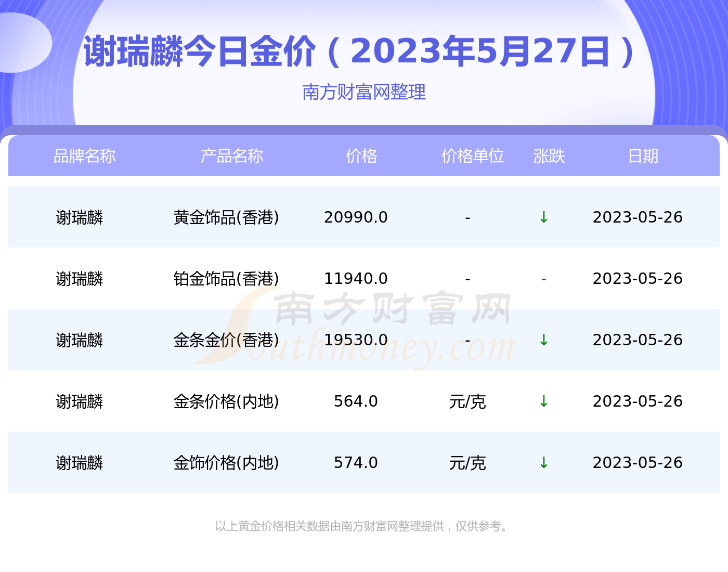The width and height of the screenshot is (728, 572).
Task: Select the 涨跌 column header
Action: click(x=549, y=156)
